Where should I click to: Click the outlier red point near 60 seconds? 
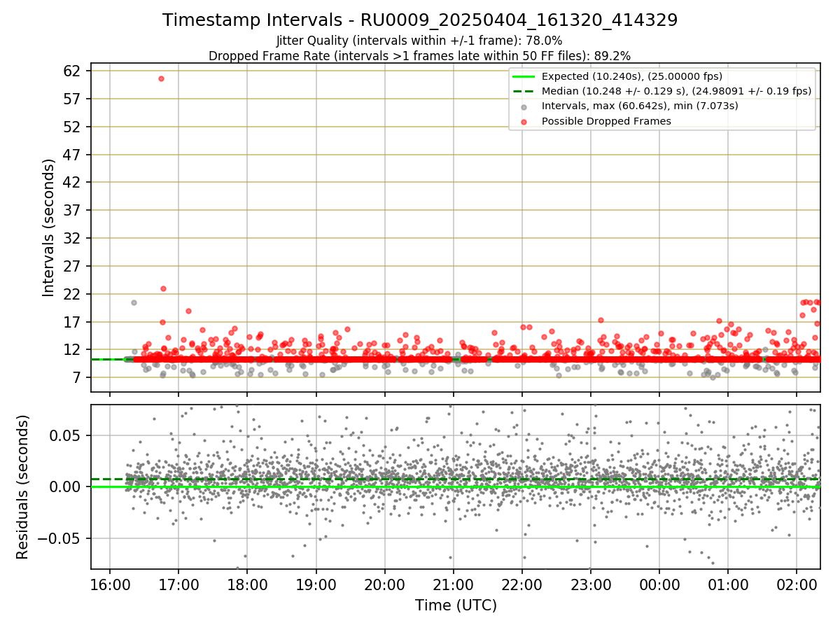[x=161, y=78]
